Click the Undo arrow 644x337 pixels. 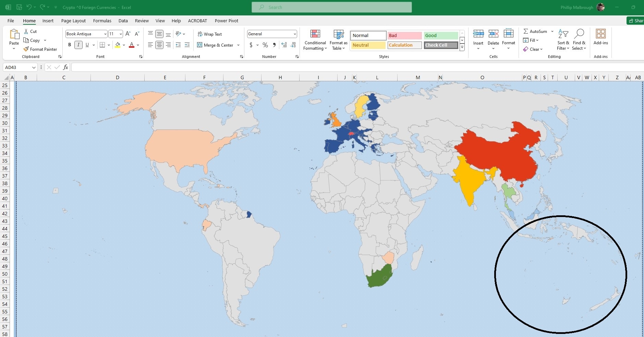click(29, 7)
